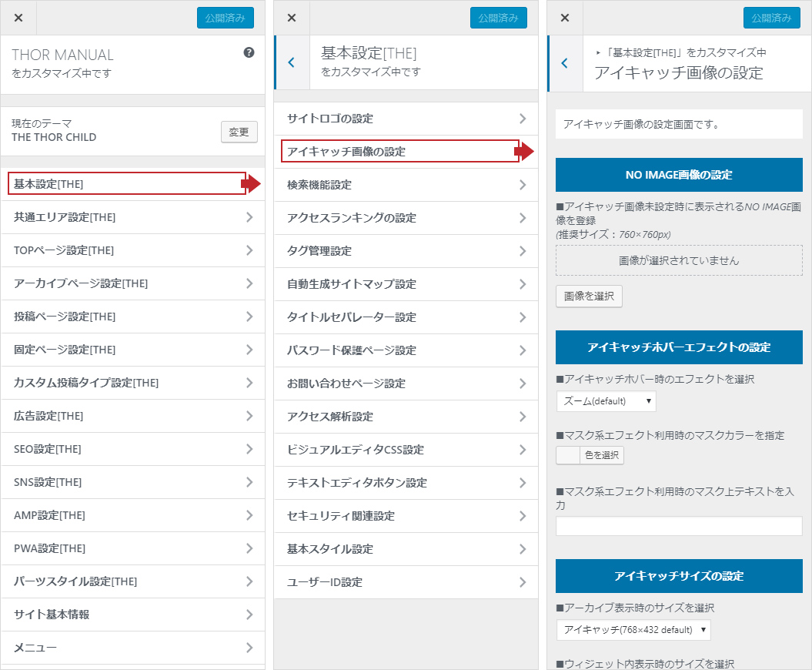Click the 変更 theme change button
This screenshot has width=812, height=670.
coord(239,132)
